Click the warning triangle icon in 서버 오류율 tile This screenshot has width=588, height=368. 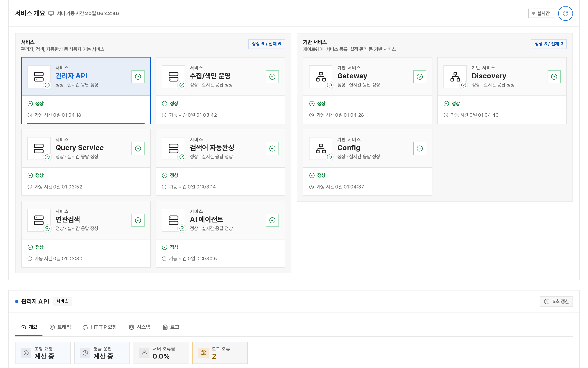[144, 353]
